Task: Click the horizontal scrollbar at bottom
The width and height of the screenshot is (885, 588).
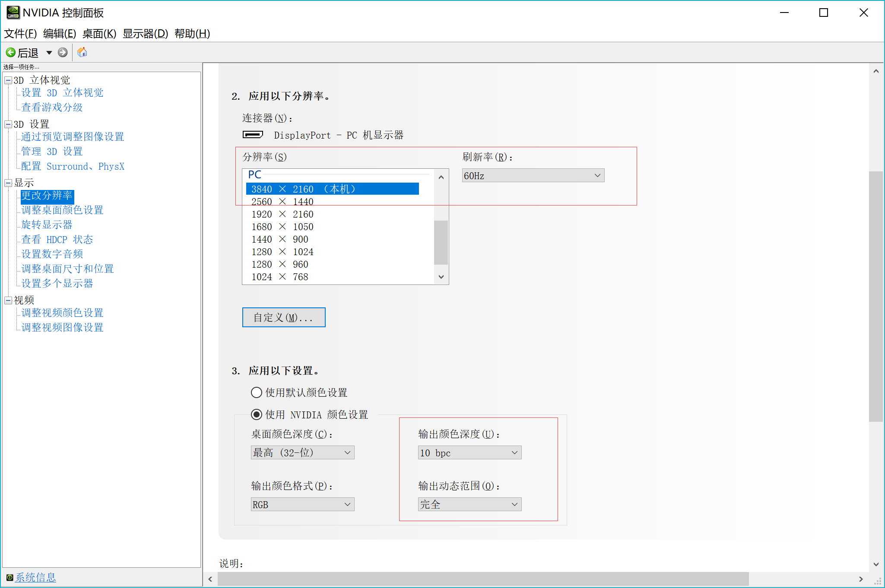Action: pyautogui.click(x=483, y=579)
